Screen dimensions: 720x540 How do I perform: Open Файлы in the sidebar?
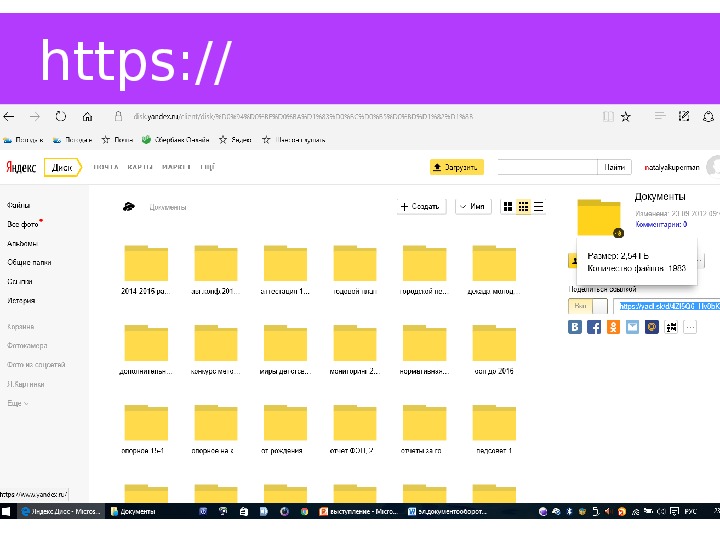pyautogui.click(x=18, y=205)
